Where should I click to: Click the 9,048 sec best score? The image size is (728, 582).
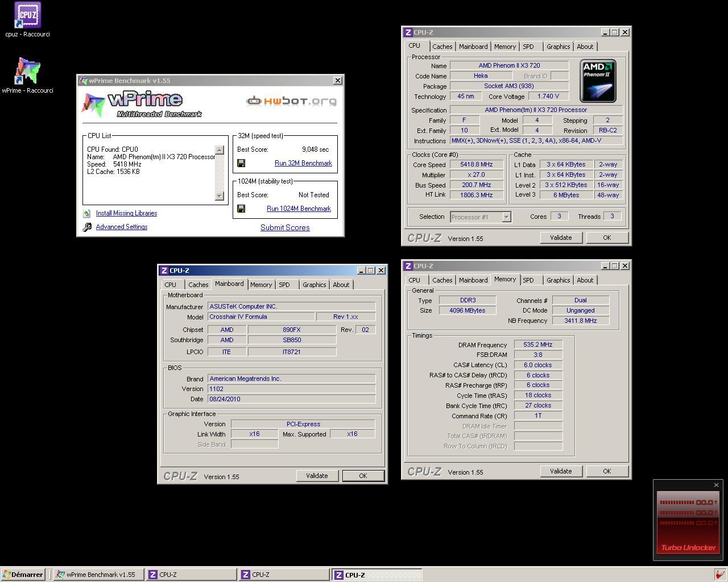(316, 149)
